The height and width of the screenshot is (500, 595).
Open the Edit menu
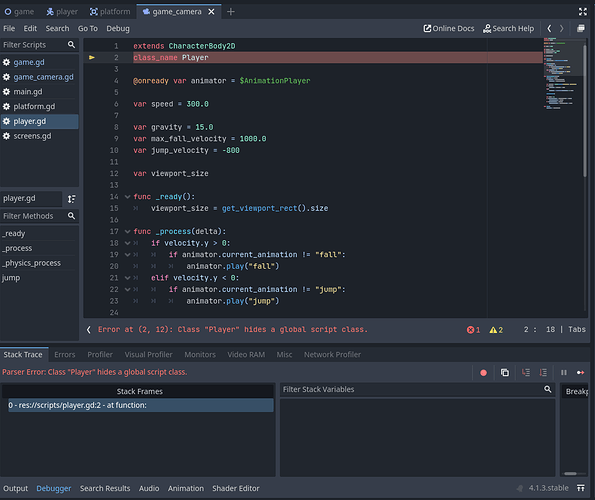pos(30,28)
